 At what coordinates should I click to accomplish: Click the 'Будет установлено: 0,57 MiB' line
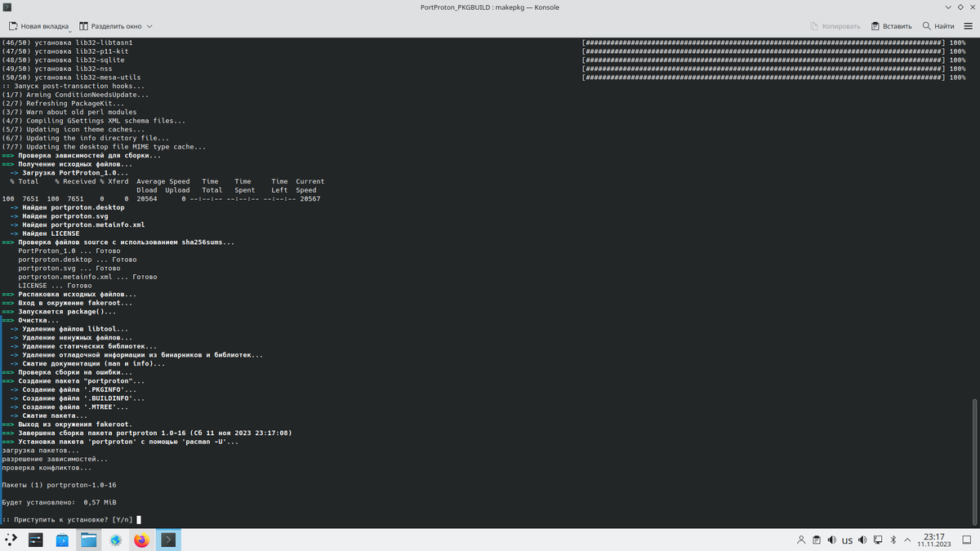click(59, 502)
